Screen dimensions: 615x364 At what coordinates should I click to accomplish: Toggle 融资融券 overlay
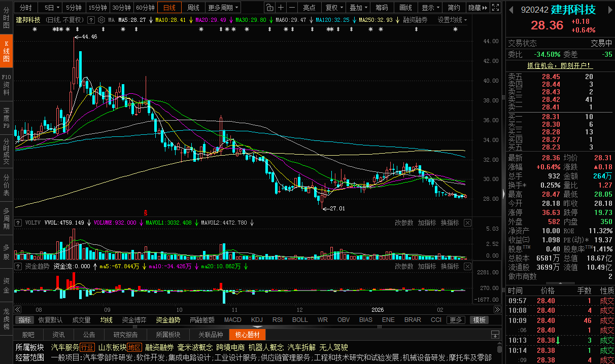(x=415, y=20)
